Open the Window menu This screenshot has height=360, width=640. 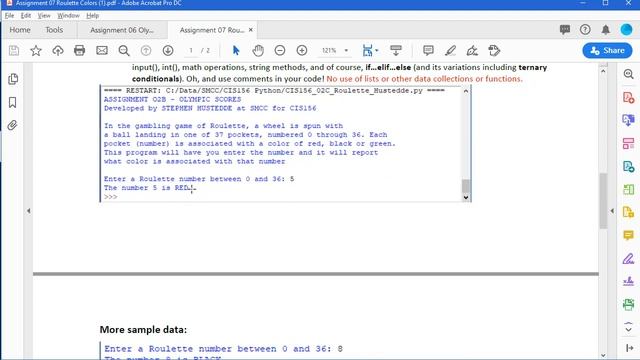pos(68,16)
